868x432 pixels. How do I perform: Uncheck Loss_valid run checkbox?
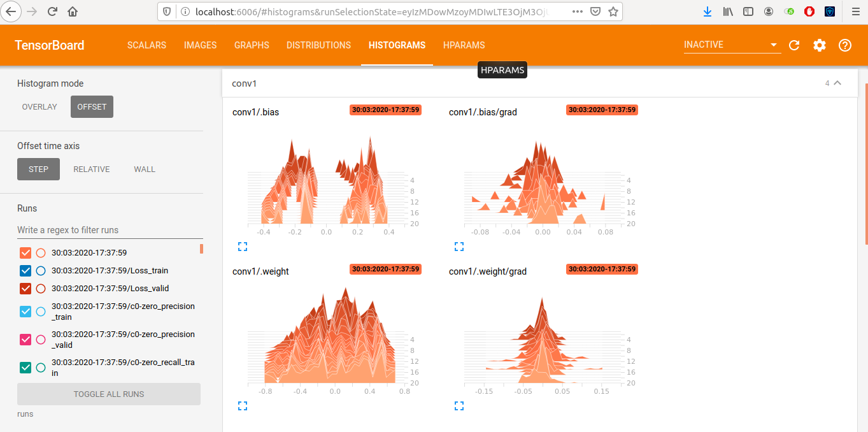(x=25, y=288)
